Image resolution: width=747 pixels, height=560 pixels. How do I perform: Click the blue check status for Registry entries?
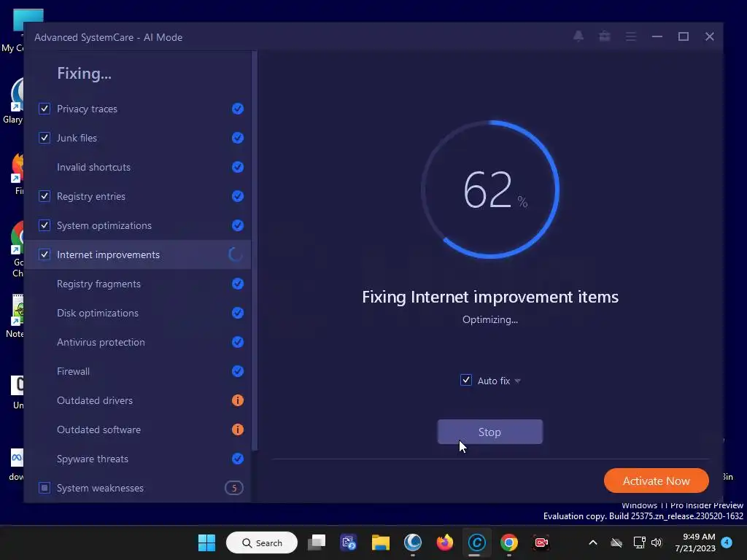coord(237,196)
